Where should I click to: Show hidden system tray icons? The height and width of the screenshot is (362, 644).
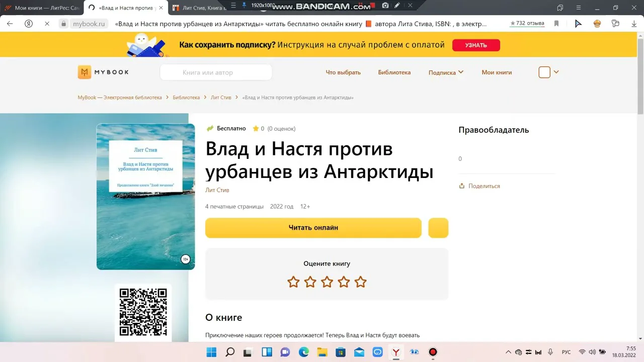tap(508, 352)
